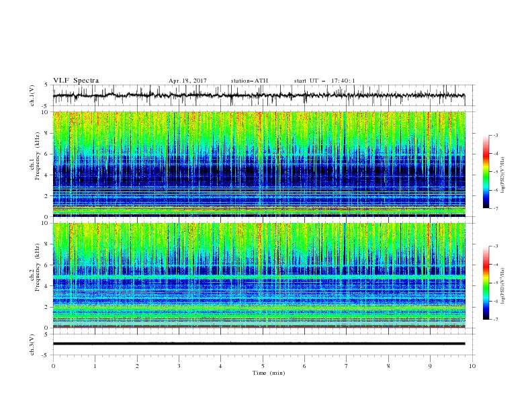The width and height of the screenshot is (532, 411).
Task: Click time axis tick label '9'
Action: 430,366
